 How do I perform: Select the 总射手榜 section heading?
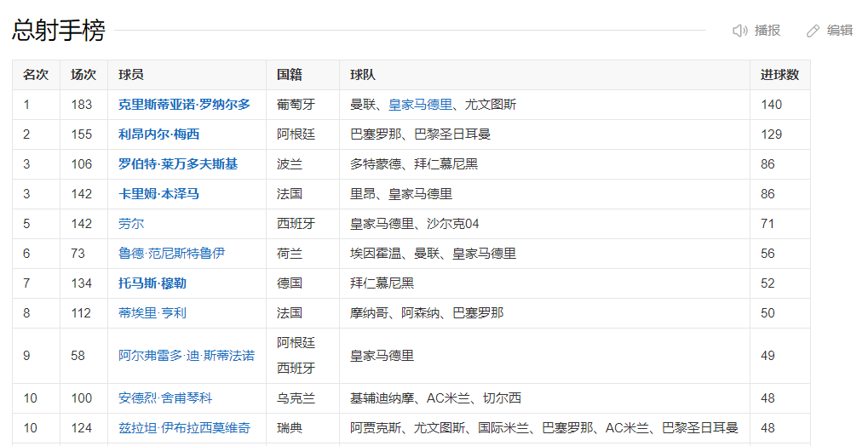tap(59, 31)
